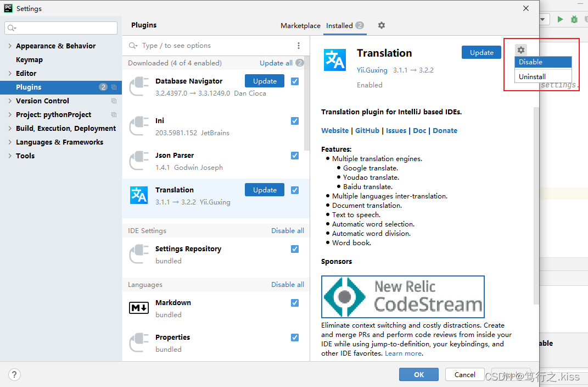Open run configuration dropdown in main window

(544, 19)
